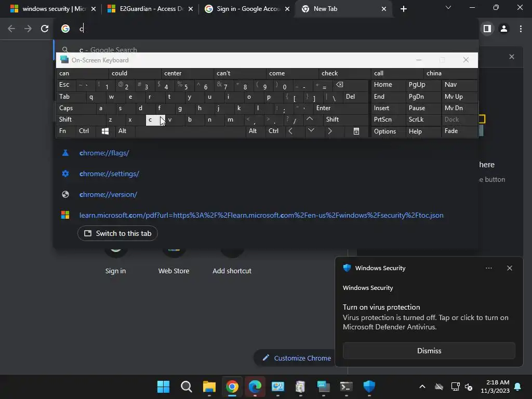Tap the up arrow key
The height and width of the screenshot is (399, 532).
point(310,119)
